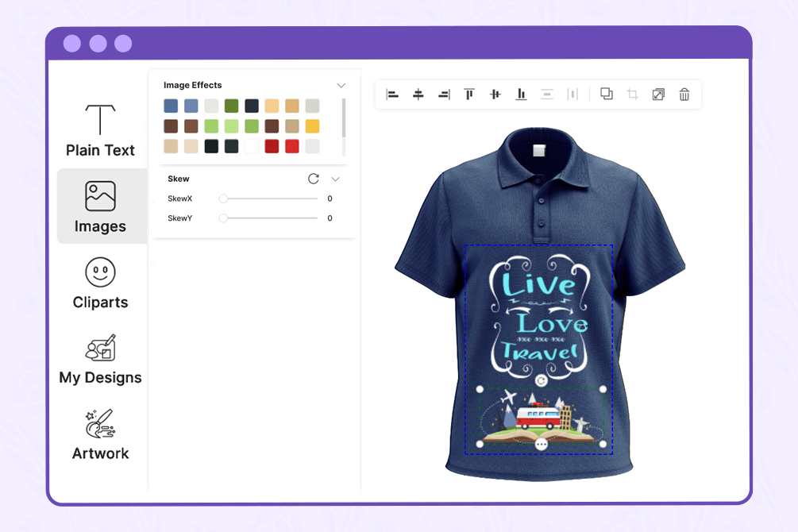Open the Plain Text tab

click(x=100, y=129)
